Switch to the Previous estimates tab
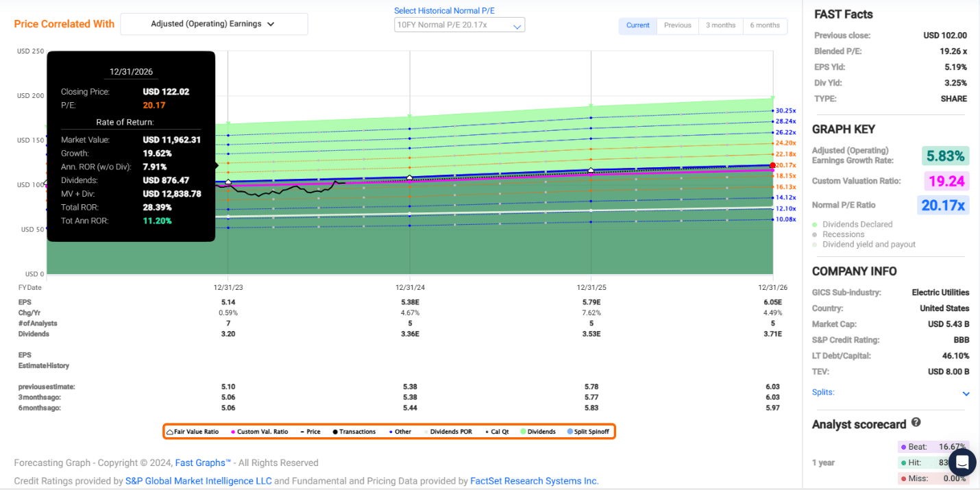This screenshot has height=490, width=980. pyautogui.click(x=677, y=25)
